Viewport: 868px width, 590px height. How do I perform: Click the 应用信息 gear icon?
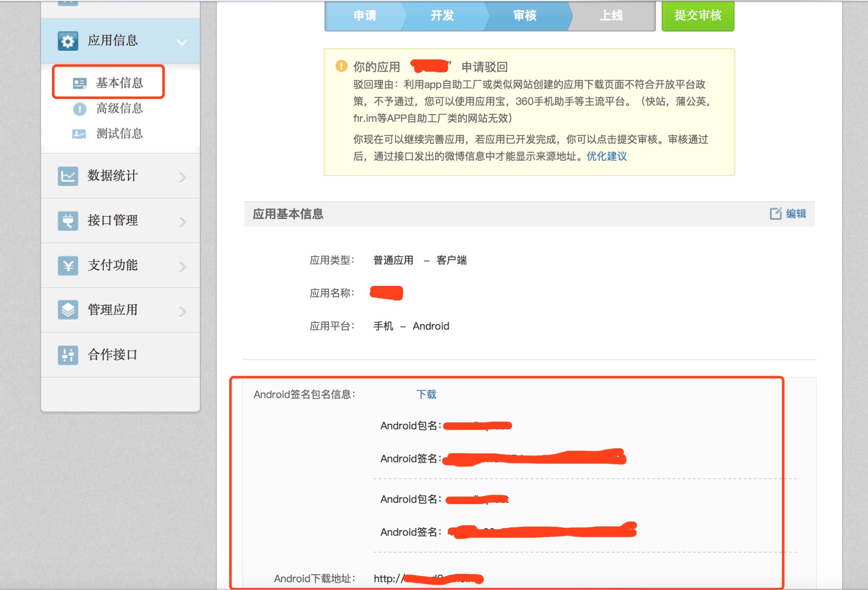pyautogui.click(x=68, y=41)
